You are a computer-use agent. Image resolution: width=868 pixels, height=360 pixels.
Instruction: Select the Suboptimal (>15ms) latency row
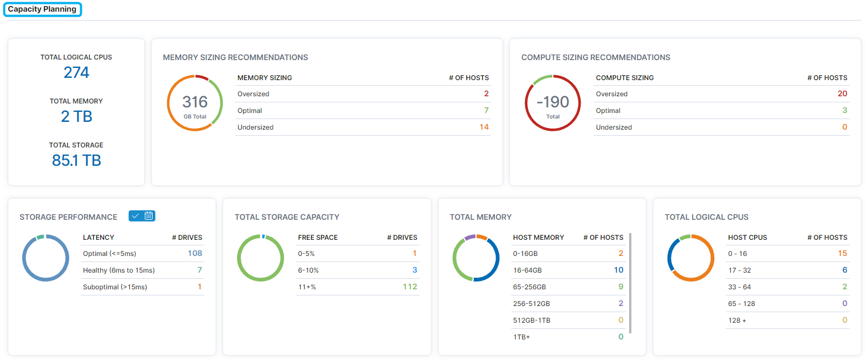coord(142,287)
